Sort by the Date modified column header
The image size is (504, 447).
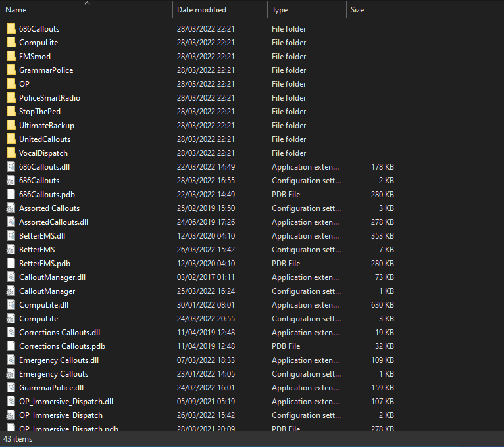[x=220, y=10]
